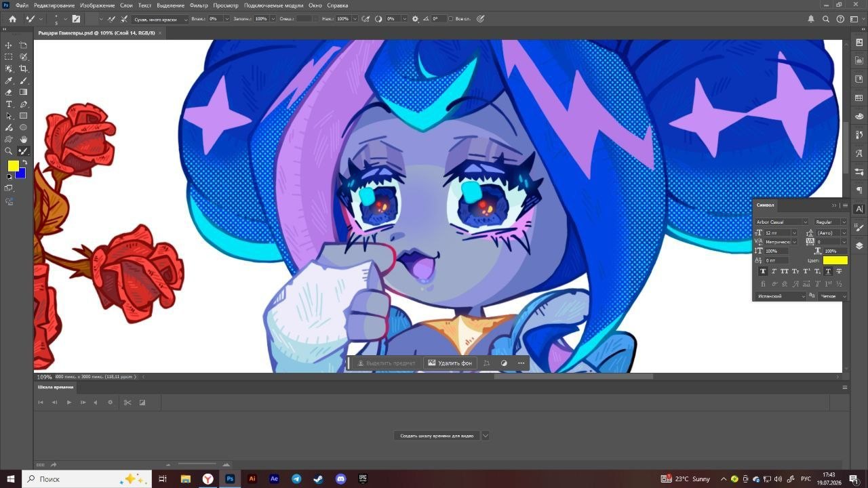Select the Eraser tool
Image resolution: width=868 pixels, height=488 pixels.
coord(9,92)
